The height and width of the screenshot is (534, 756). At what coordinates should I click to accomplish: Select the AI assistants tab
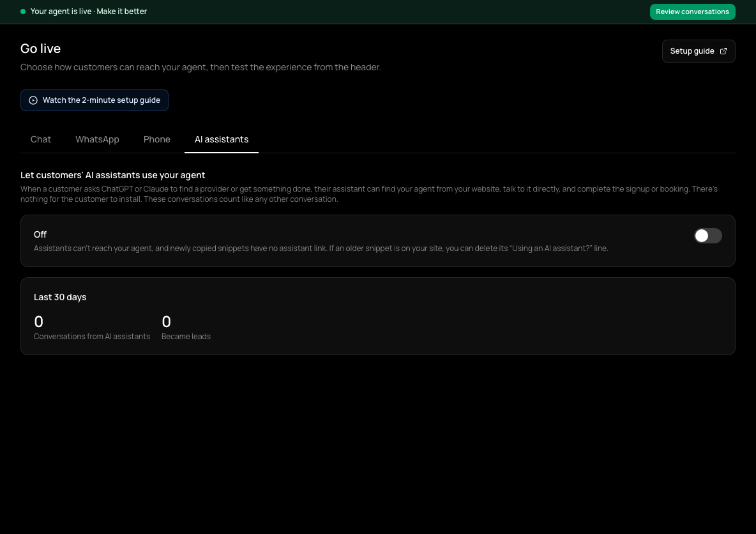coord(222,139)
